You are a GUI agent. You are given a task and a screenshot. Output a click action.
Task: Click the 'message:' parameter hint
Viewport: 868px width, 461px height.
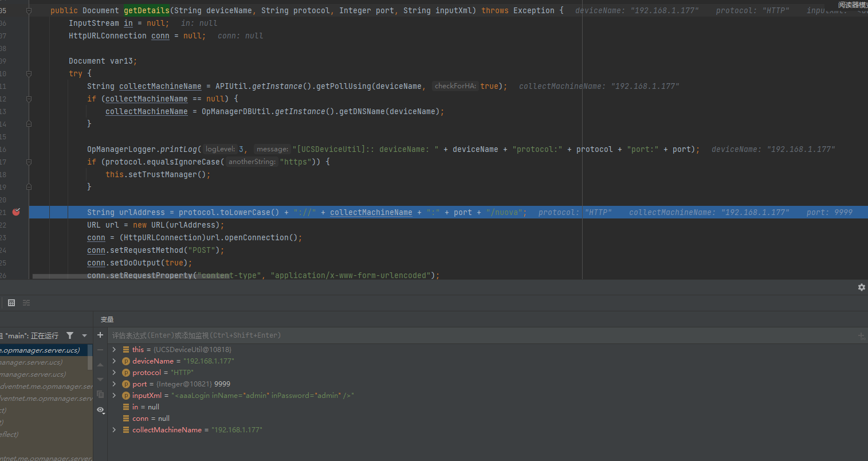point(272,149)
